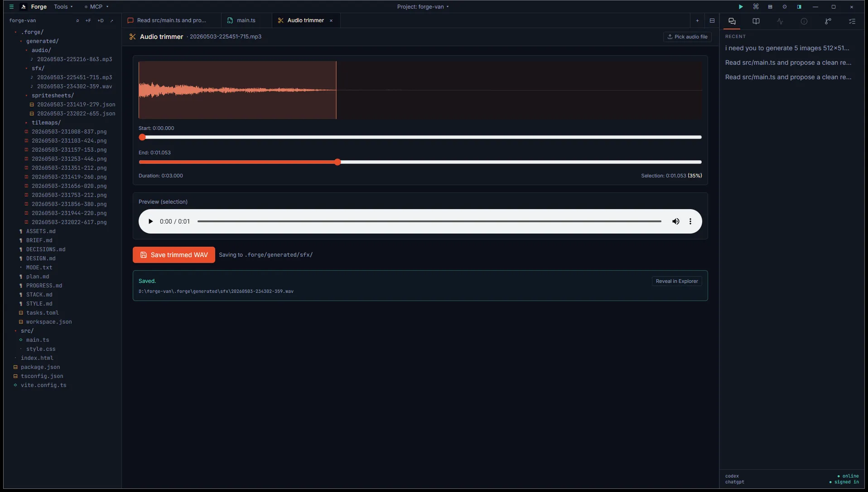Image resolution: width=868 pixels, height=492 pixels.
Task: Create a new file with +F
Action: [88, 21]
